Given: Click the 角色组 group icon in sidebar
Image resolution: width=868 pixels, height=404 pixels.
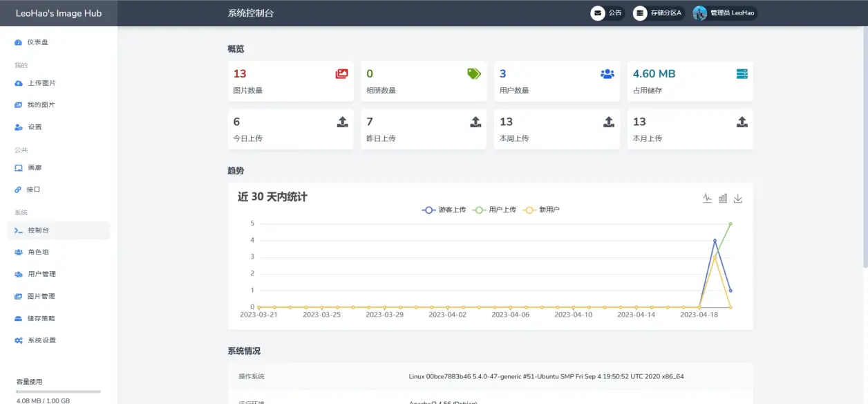Looking at the screenshot, I should click(19, 252).
